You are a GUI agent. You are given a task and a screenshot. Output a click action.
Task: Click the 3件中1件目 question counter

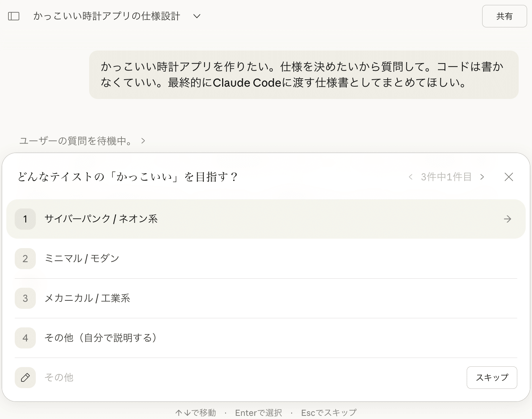pos(446,177)
